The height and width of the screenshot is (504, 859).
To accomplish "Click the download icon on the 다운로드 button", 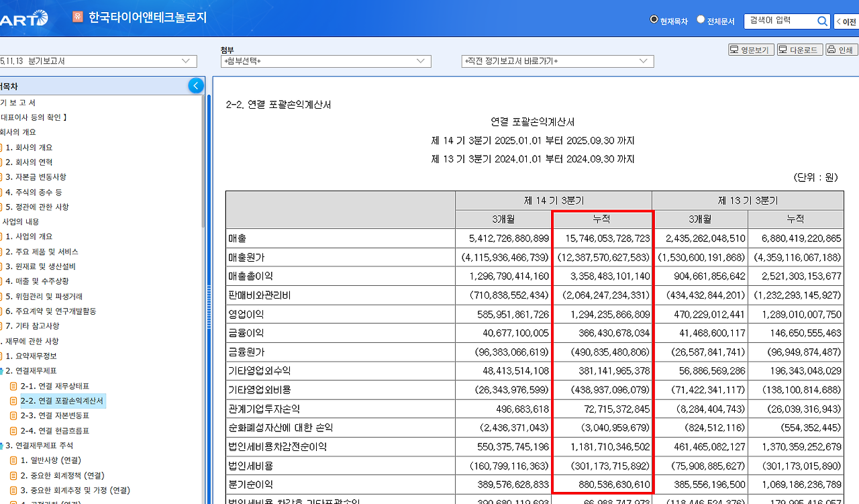I will tap(781, 49).
